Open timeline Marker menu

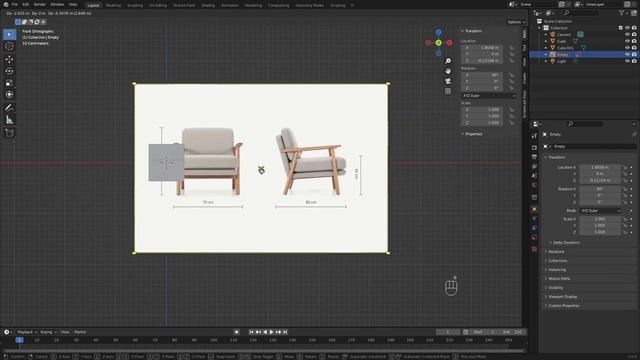(x=80, y=332)
